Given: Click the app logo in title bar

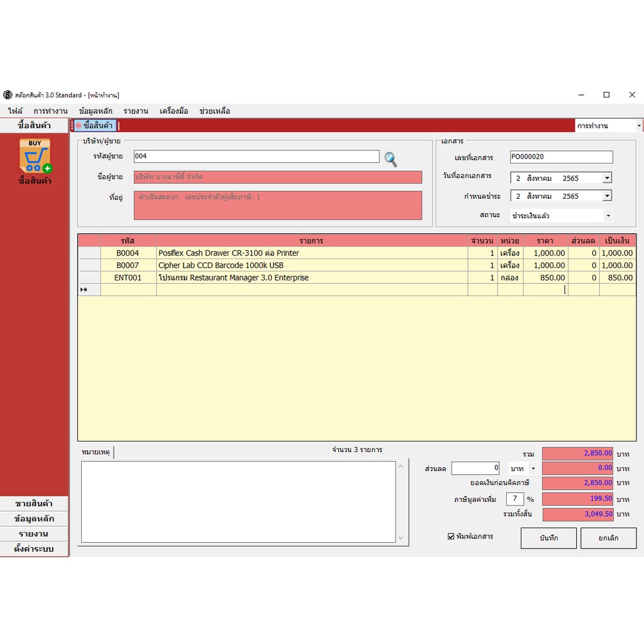Looking at the screenshot, I should tap(8, 95).
